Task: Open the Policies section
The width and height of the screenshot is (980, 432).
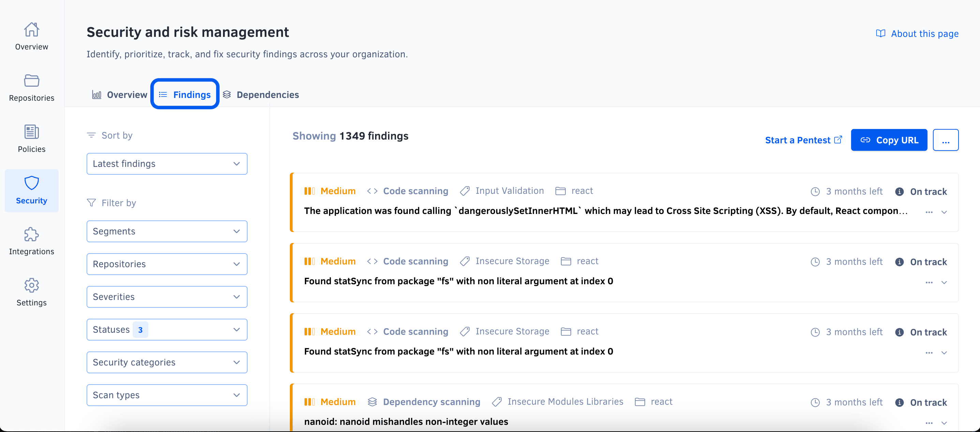Action: (31, 138)
